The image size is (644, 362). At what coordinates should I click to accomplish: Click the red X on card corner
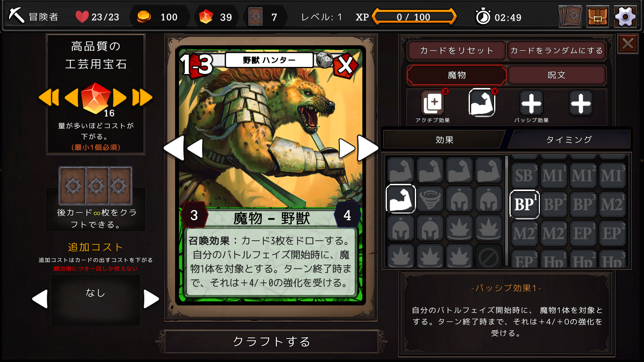[345, 65]
